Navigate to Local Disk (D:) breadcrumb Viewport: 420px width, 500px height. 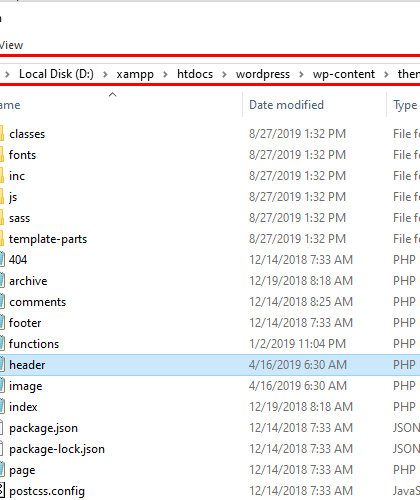click(x=56, y=74)
